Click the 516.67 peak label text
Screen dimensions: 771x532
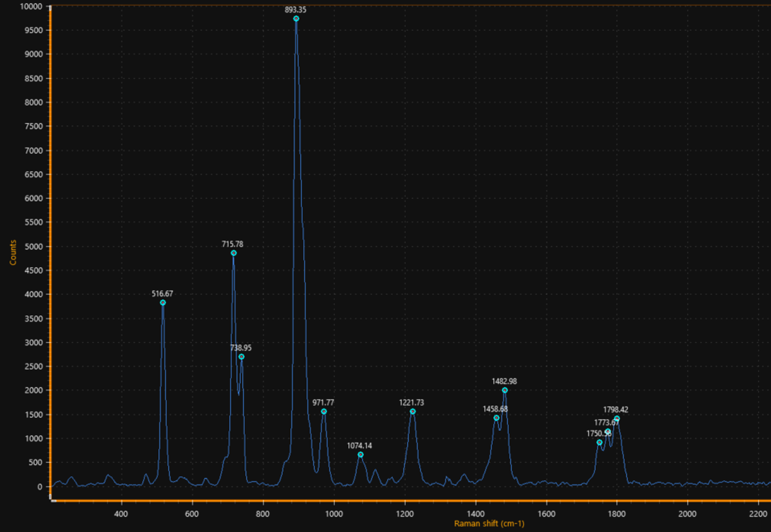pyautogui.click(x=163, y=294)
